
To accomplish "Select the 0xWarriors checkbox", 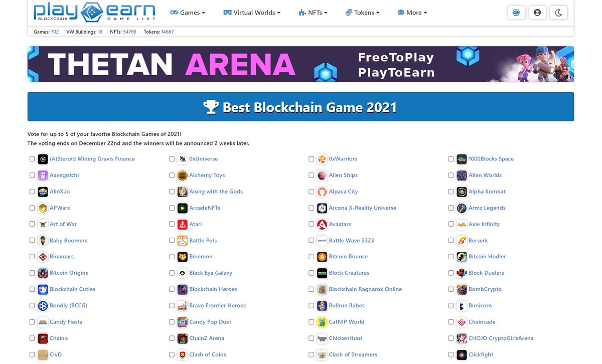I will pos(312,159).
